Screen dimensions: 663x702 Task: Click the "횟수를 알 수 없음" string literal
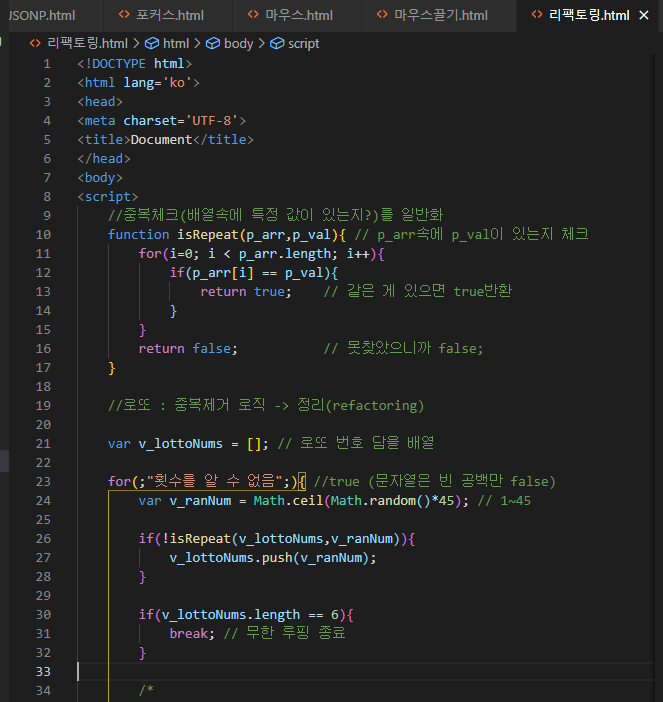[214, 482]
